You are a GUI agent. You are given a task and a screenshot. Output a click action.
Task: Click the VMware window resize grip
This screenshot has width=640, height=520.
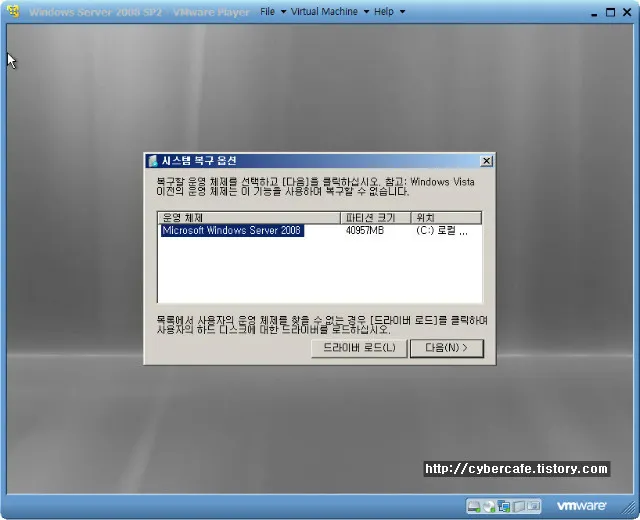pyautogui.click(x=629, y=509)
